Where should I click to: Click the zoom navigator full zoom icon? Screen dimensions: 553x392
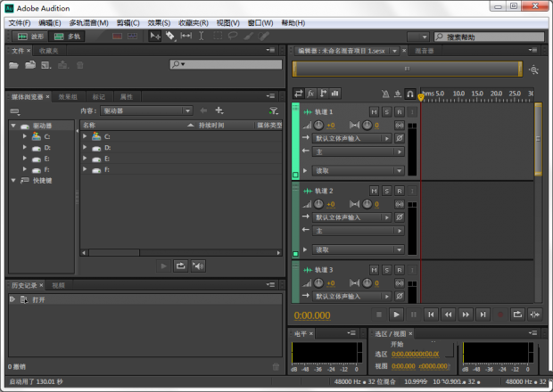[x=534, y=69]
